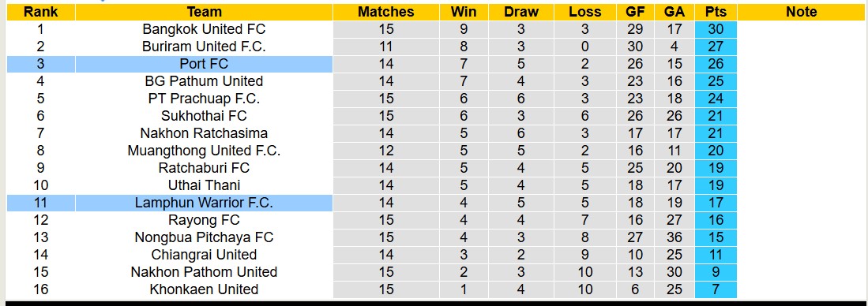Viewport: 868px width, 306px height.
Task: Click the BG Pathum United team name
Action: [x=204, y=81]
